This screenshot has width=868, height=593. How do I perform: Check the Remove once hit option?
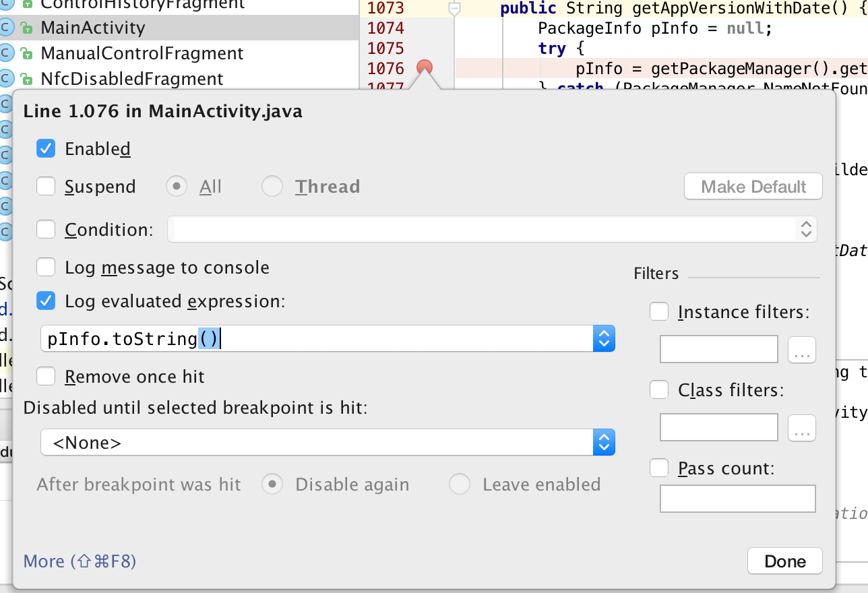(45, 376)
